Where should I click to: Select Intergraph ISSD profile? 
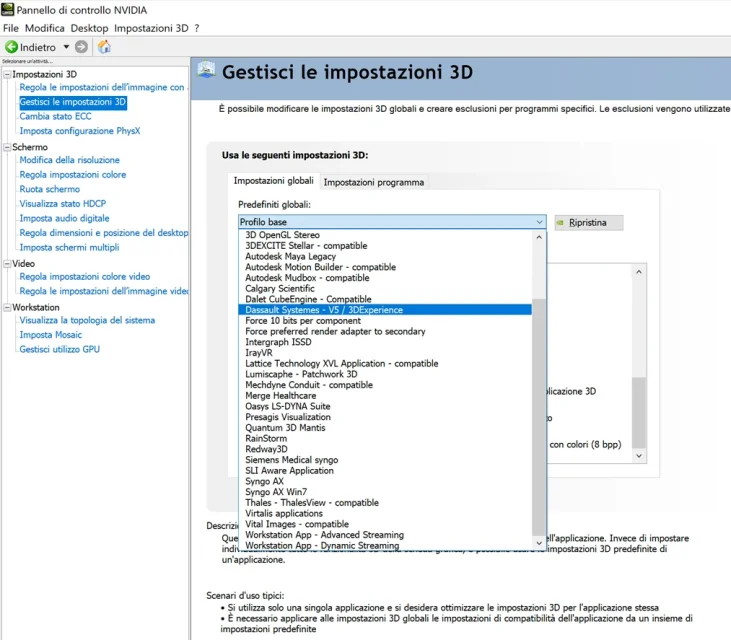[x=385, y=342]
